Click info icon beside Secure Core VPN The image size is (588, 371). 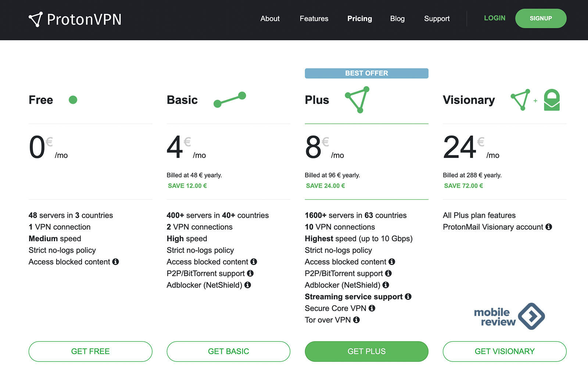coord(372,308)
